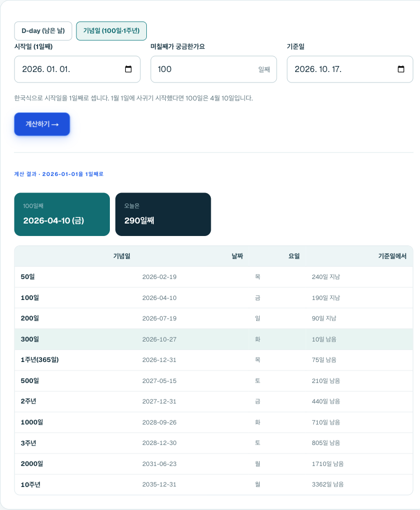Focus the 시작일 date input showing 2026. 01. 01.
This screenshot has height=510, width=420.
[x=77, y=69]
